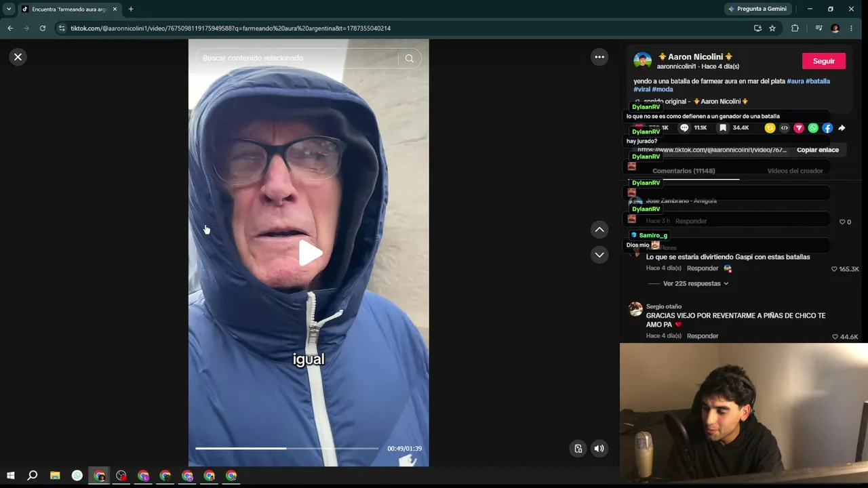Image resolution: width=868 pixels, height=488 pixels.
Task: Open the media control icon in toolbar
Action: [818, 28]
